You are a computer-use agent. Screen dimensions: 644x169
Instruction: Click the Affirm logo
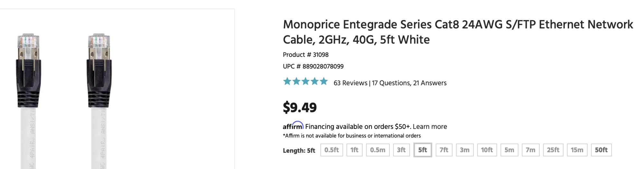(x=293, y=126)
